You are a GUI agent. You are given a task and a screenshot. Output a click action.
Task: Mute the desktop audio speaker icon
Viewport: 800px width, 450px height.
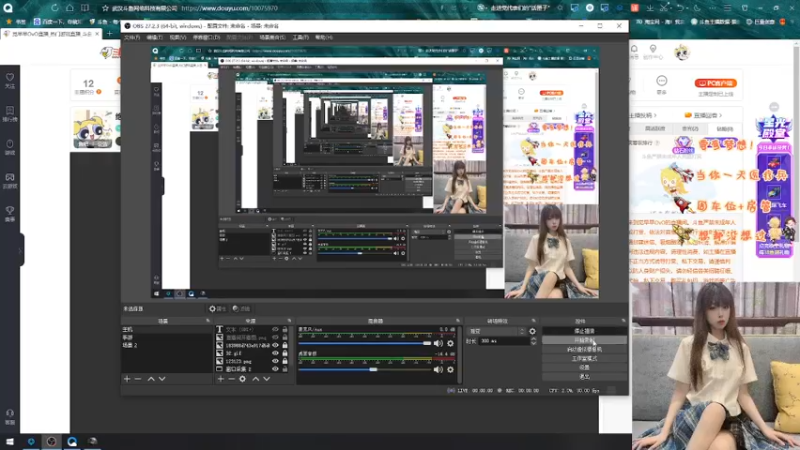pyautogui.click(x=438, y=369)
